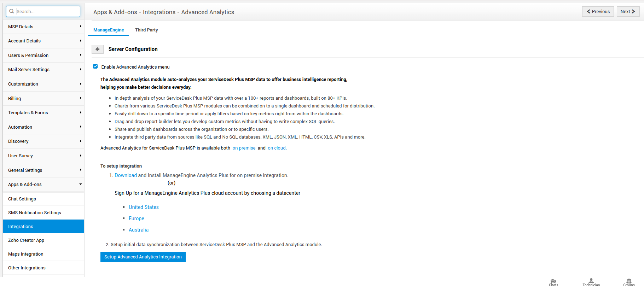Choose Europe datacenter link

[x=137, y=218]
